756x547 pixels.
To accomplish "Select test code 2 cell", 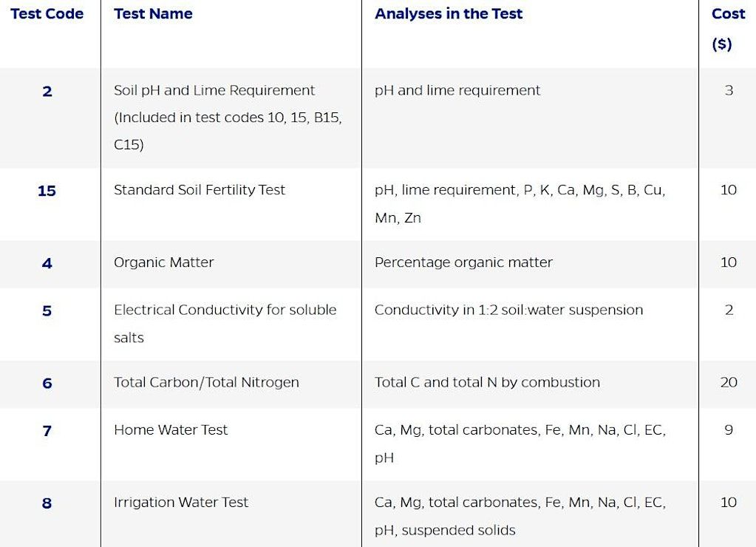I will coord(47,92).
